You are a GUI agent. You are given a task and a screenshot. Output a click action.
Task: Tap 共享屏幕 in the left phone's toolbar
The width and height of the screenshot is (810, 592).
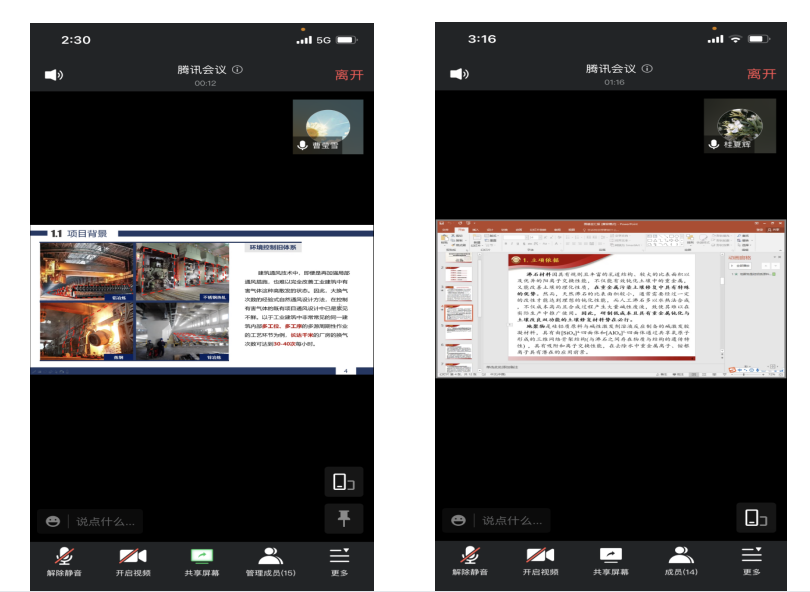point(202,561)
